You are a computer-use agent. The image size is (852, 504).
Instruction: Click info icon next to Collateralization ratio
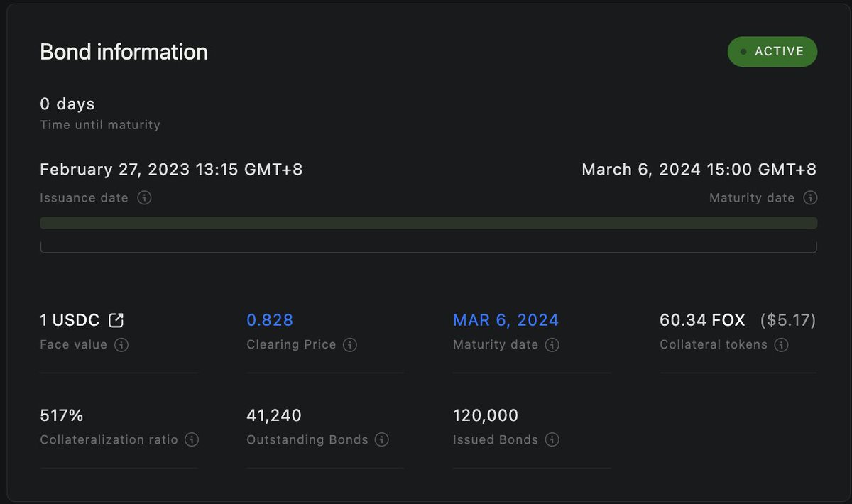[x=192, y=440]
